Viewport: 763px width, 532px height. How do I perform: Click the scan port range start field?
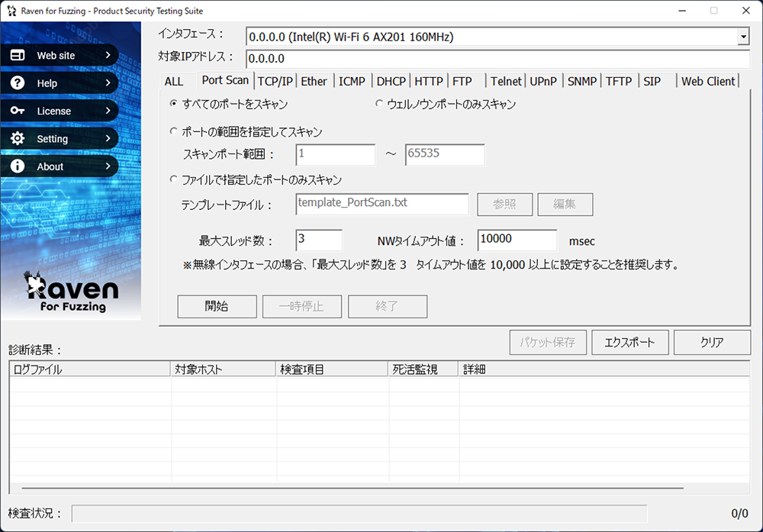[x=335, y=154]
